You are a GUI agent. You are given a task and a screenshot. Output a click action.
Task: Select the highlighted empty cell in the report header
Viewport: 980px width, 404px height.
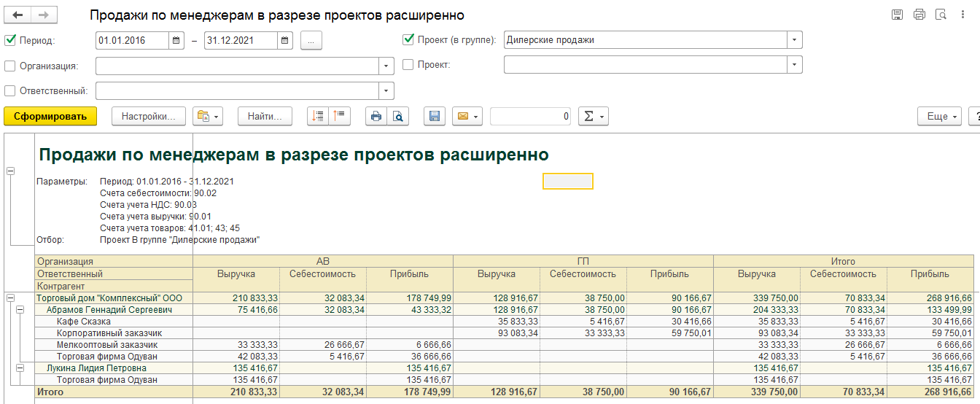pos(568,181)
